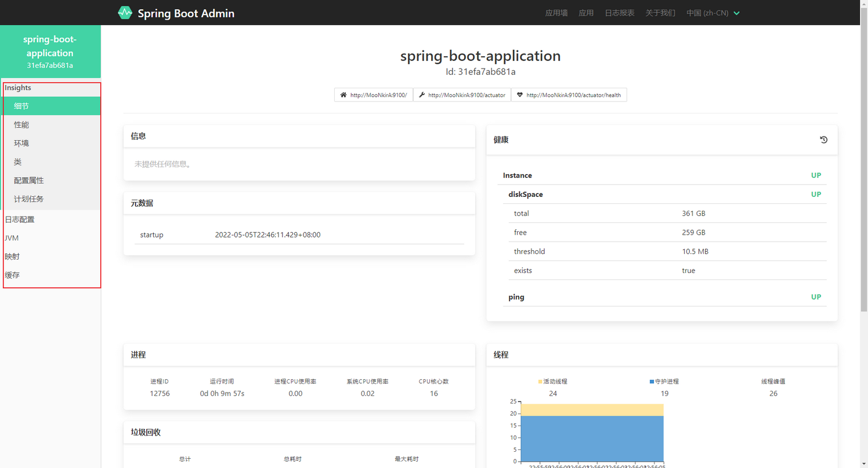Open the 日志报表 navigation item
868x468 pixels.
point(620,13)
